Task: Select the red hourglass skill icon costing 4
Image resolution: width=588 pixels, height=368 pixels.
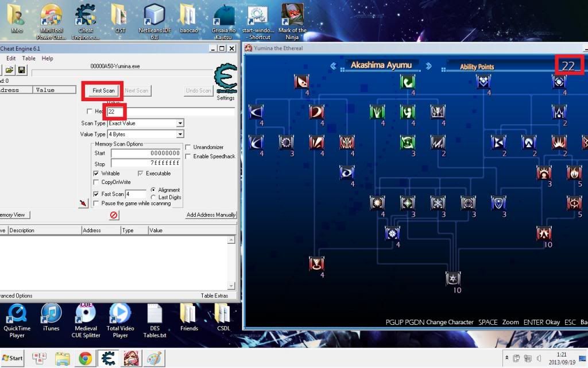Action: [x=316, y=263]
